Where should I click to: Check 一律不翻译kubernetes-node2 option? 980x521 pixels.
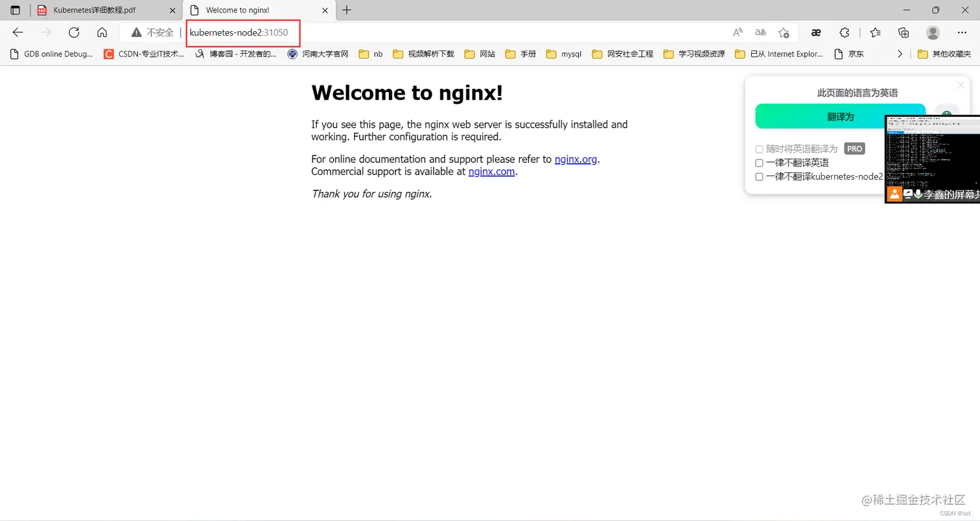click(759, 176)
